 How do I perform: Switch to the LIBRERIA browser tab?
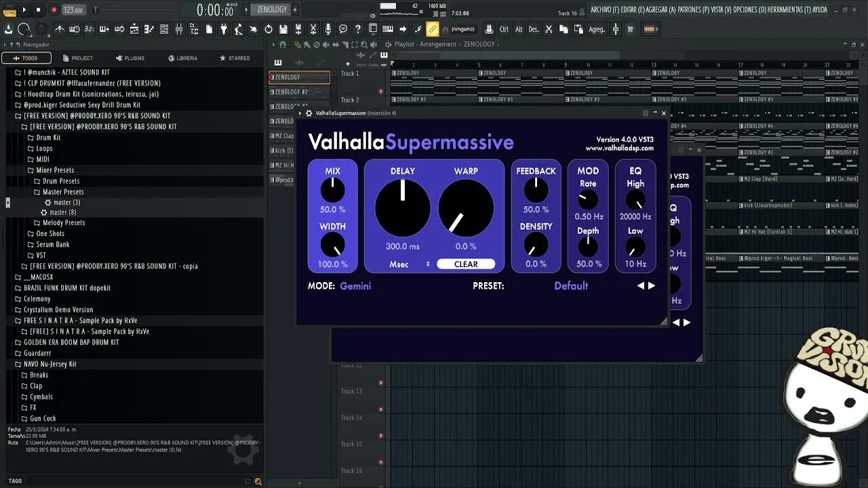click(x=182, y=58)
